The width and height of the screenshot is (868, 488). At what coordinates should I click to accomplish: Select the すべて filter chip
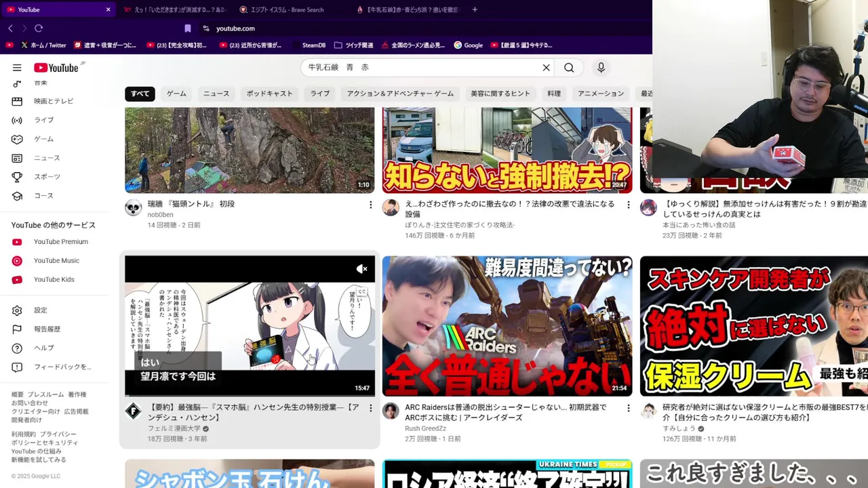(x=140, y=94)
